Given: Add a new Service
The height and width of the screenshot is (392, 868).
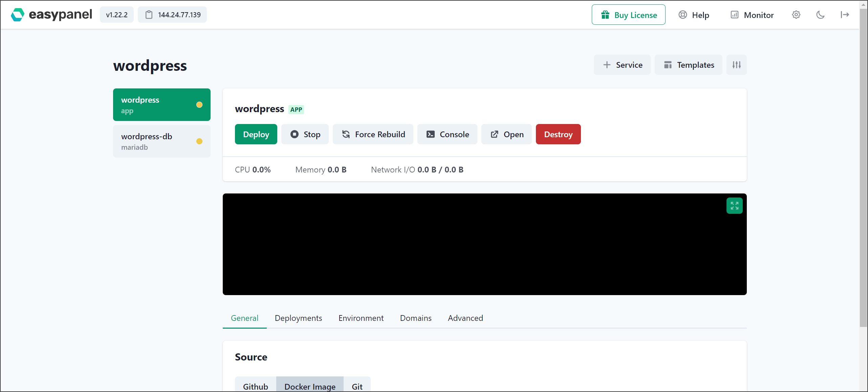Looking at the screenshot, I should pyautogui.click(x=622, y=65).
